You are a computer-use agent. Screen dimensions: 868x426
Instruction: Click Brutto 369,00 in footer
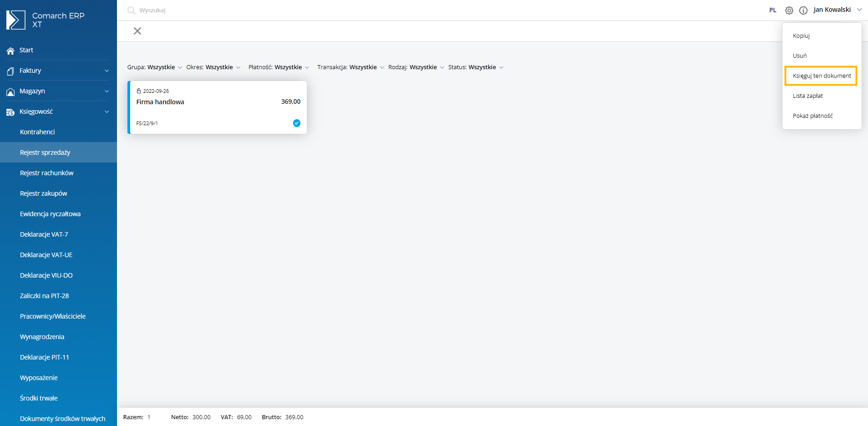283,417
